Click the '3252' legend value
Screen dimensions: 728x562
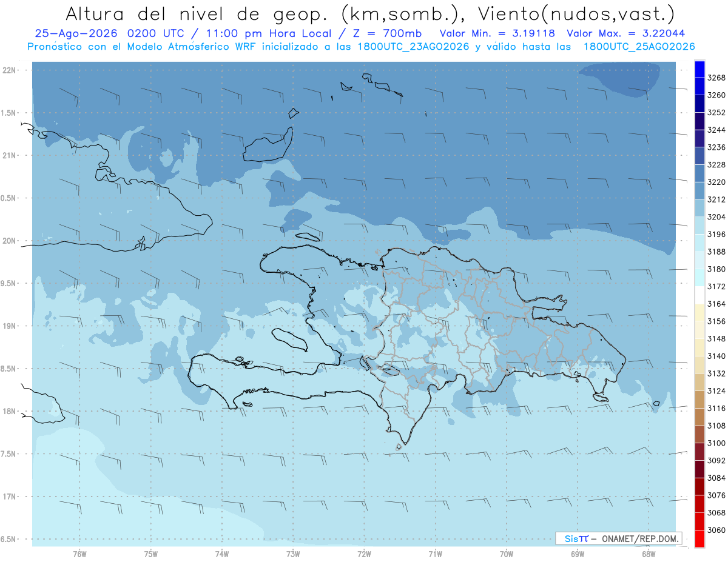tap(716, 113)
